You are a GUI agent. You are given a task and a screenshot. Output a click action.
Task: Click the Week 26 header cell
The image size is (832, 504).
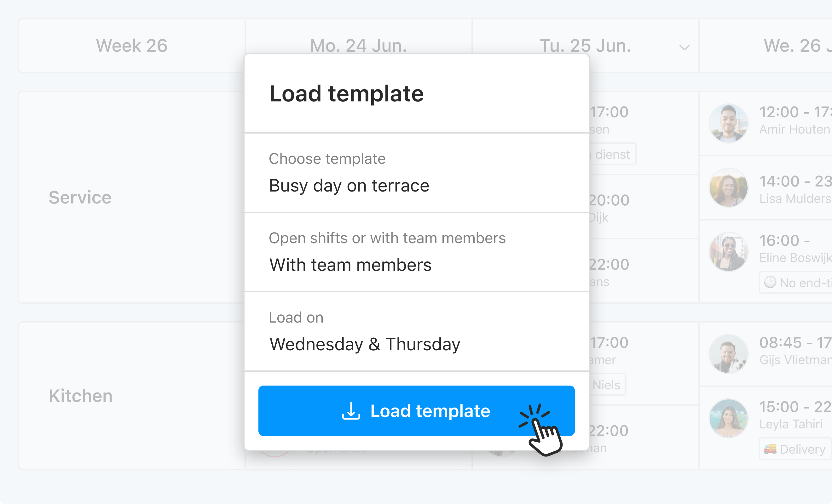[x=131, y=46]
